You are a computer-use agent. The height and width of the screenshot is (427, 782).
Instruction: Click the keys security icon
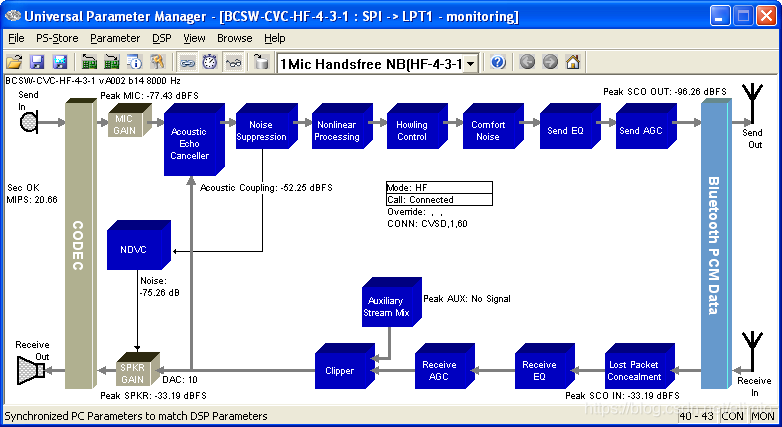157,62
